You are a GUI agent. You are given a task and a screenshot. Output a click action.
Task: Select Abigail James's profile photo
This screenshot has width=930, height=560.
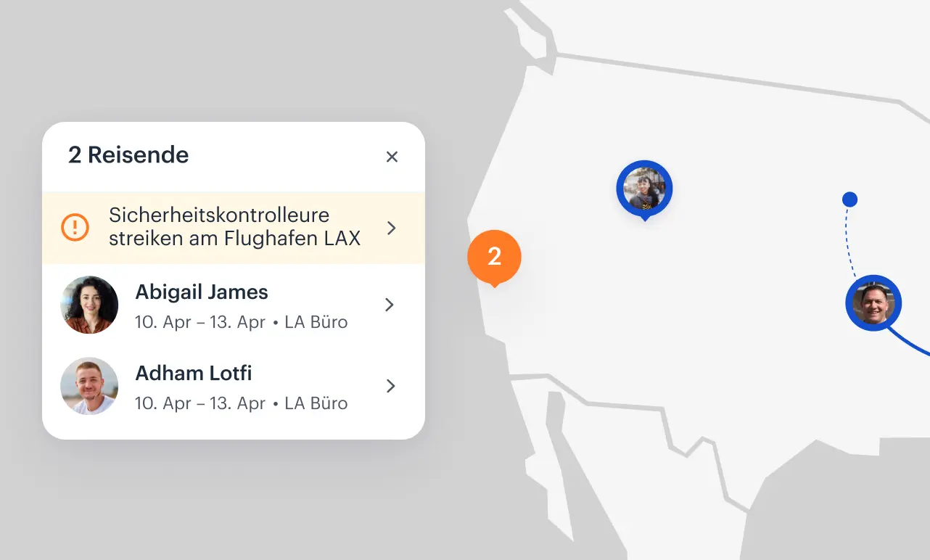tap(89, 305)
